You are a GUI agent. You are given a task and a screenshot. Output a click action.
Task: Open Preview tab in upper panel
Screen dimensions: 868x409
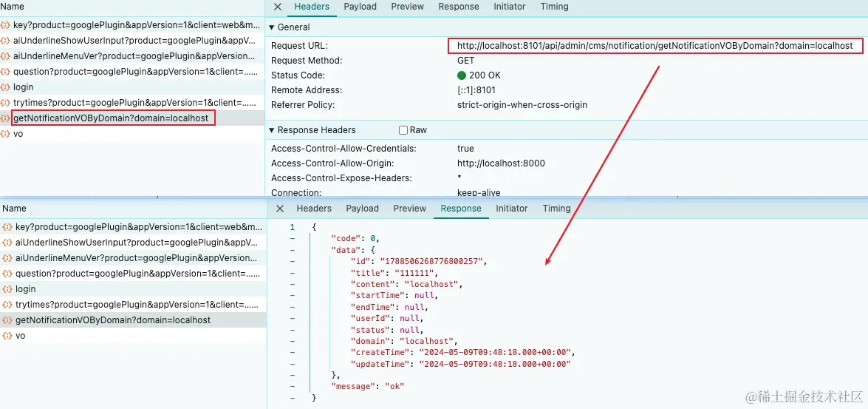coord(408,7)
